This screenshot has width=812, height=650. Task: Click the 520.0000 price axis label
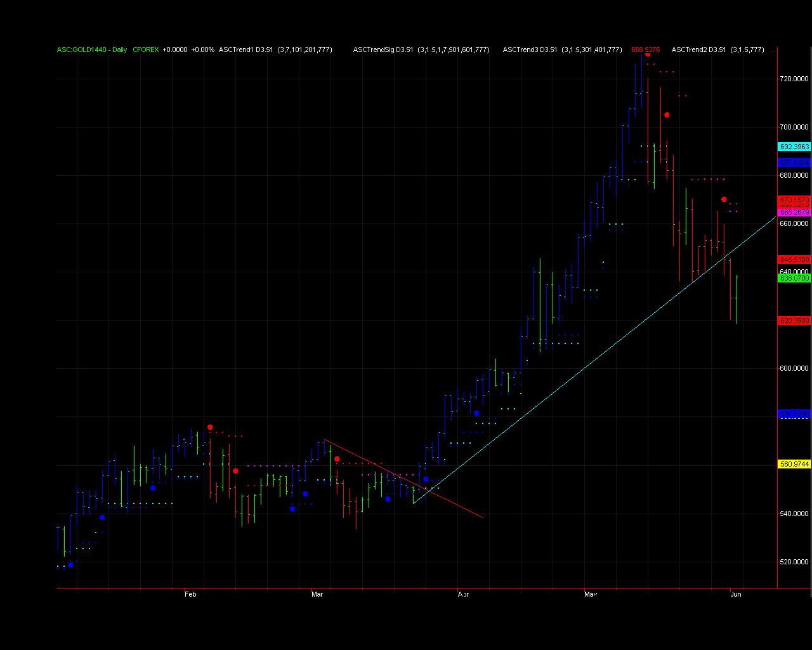[794, 562]
